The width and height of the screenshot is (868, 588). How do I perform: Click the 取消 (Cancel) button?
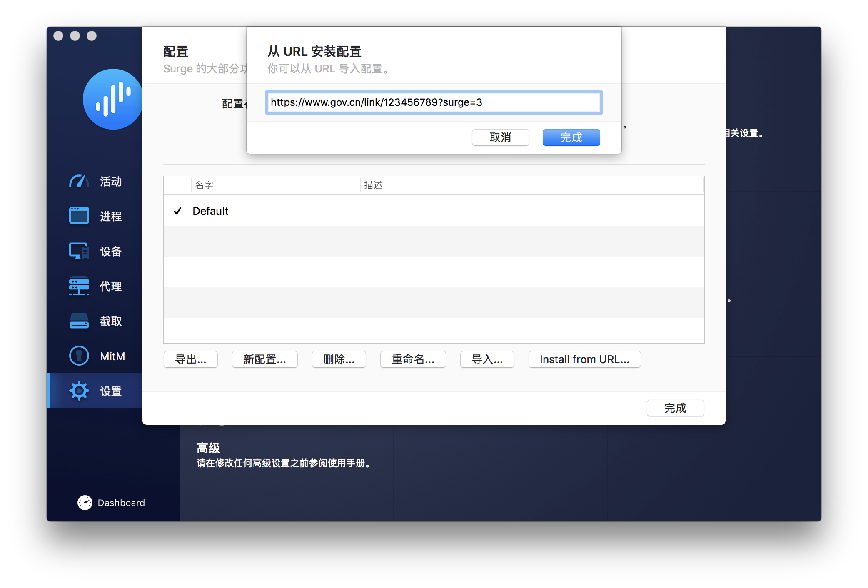coord(501,137)
